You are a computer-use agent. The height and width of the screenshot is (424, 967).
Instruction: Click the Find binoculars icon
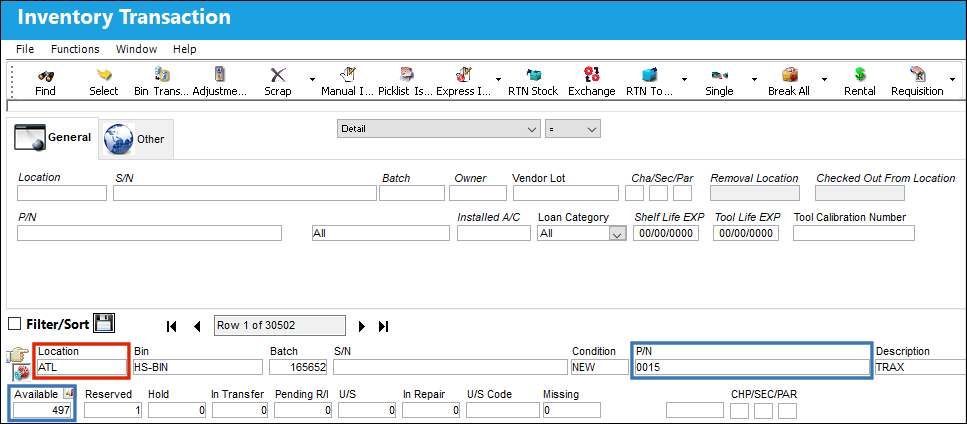click(45, 76)
